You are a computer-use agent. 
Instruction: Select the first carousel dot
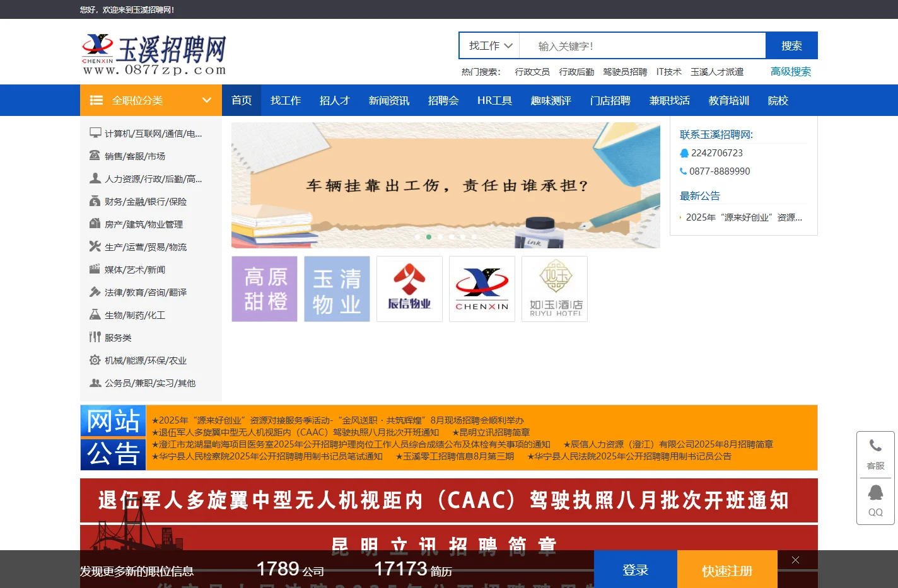point(417,237)
